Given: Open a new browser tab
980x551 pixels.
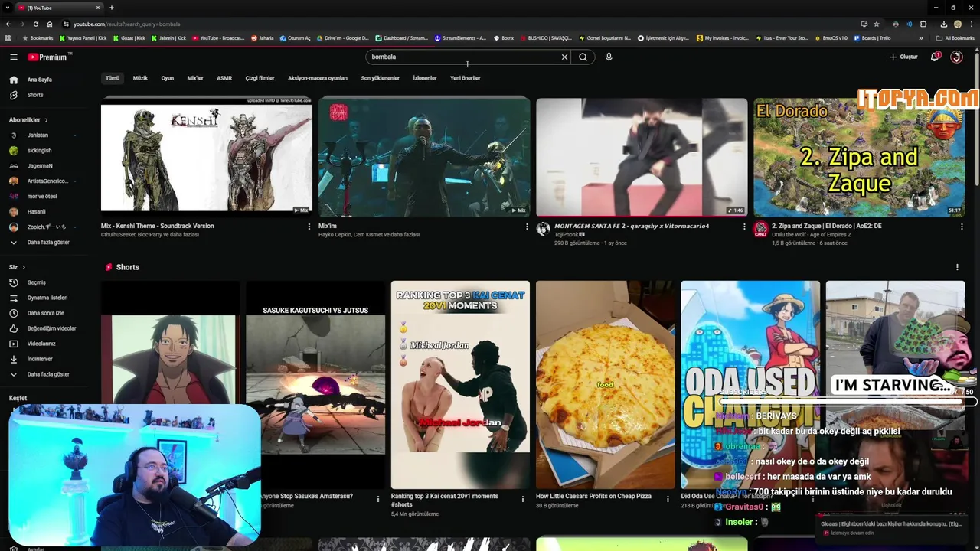Looking at the screenshot, I should point(111,8).
